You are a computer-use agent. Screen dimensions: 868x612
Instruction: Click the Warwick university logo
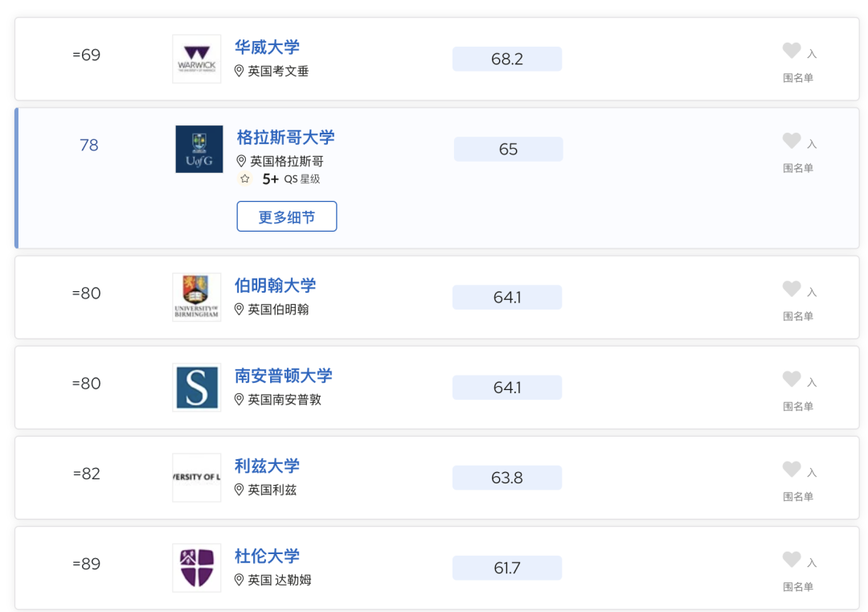tap(197, 59)
